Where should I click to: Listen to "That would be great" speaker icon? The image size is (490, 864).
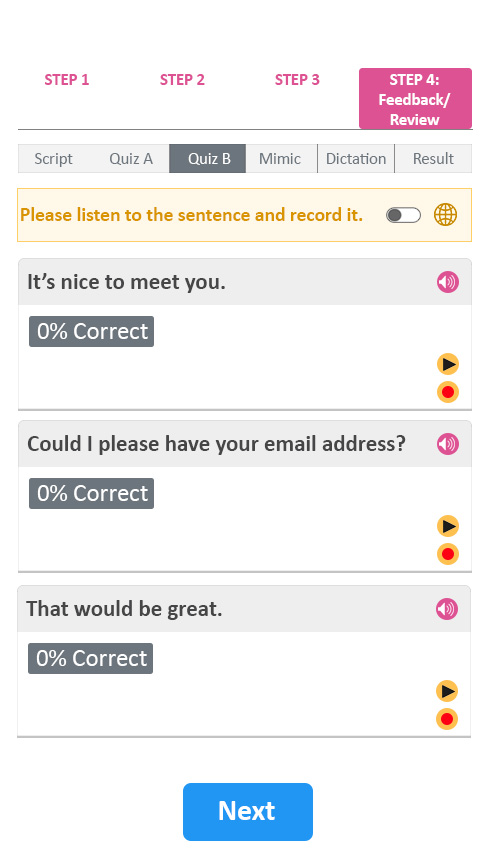(x=446, y=609)
